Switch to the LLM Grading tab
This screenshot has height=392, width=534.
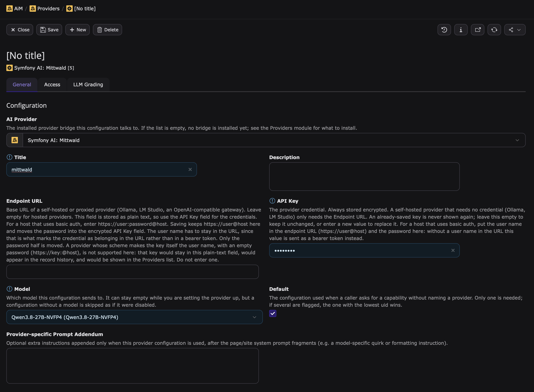point(88,85)
